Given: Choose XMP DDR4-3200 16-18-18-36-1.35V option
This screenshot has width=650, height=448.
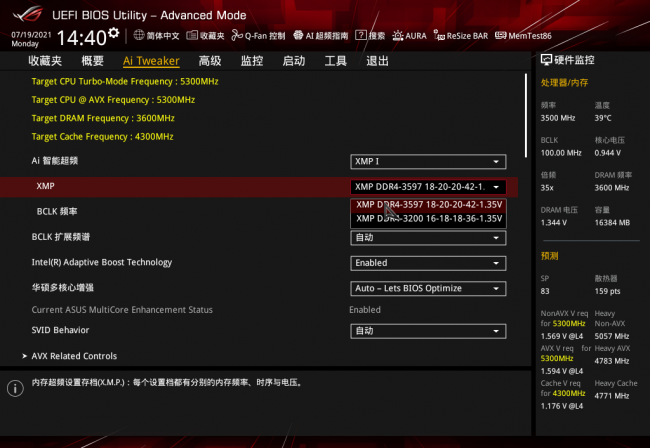Looking at the screenshot, I should [x=429, y=219].
